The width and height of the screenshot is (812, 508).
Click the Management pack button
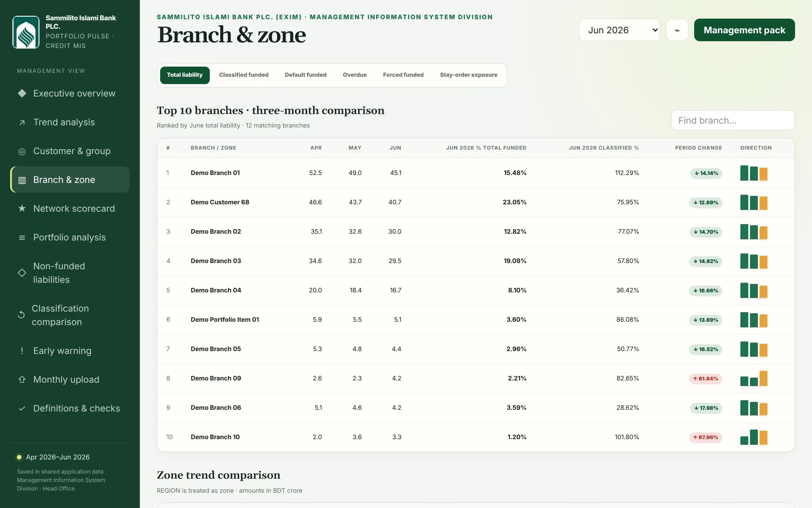point(744,30)
